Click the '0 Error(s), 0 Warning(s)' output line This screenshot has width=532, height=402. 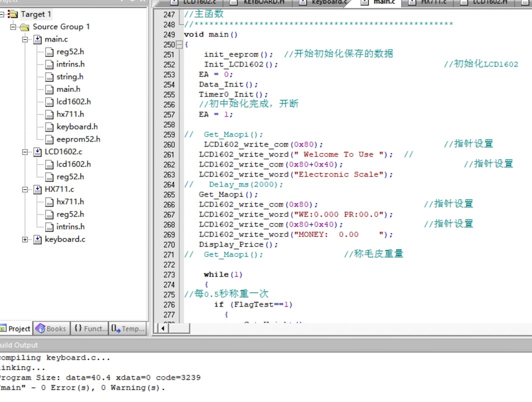pyautogui.click(x=103, y=387)
